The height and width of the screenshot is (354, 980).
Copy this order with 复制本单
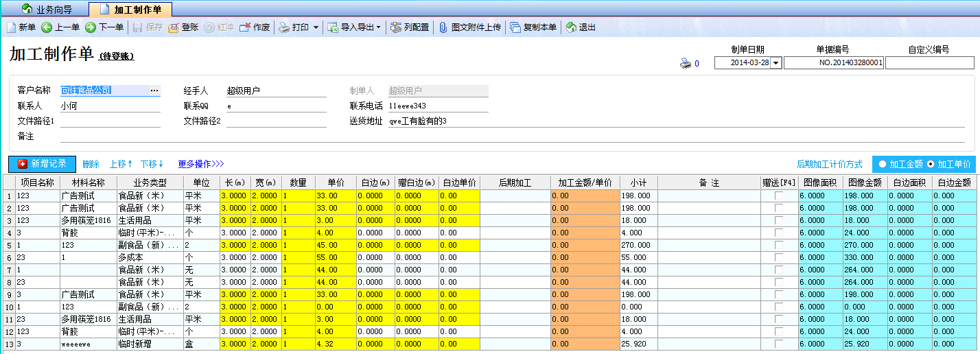tap(533, 27)
